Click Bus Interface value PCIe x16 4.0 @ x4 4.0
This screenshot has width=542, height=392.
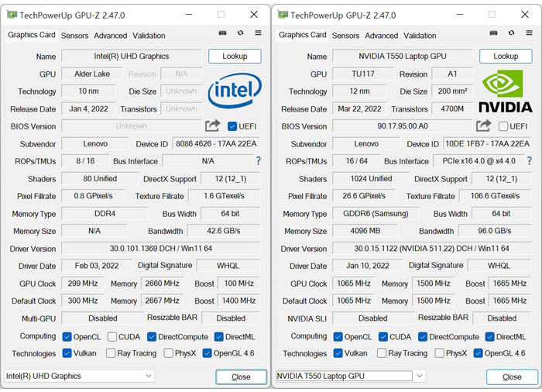(479, 161)
